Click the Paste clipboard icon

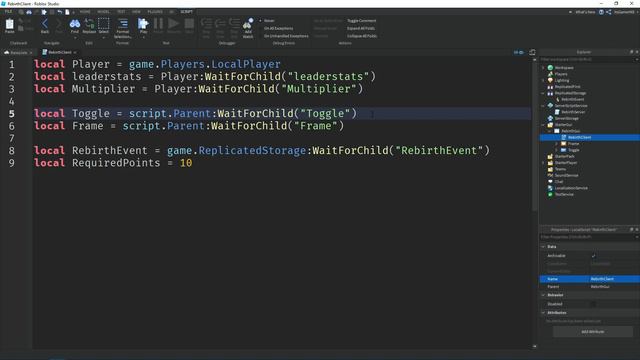click(x=9, y=25)
